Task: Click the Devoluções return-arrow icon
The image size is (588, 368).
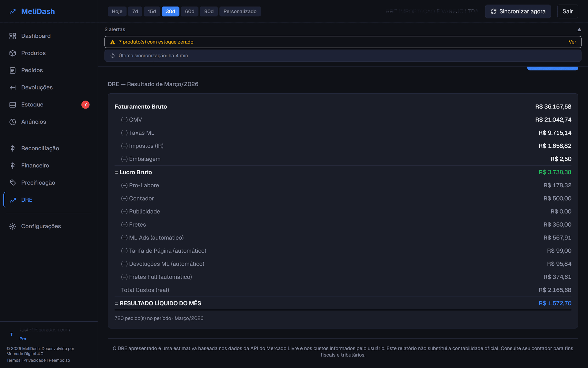Action: tap(13, 87)
